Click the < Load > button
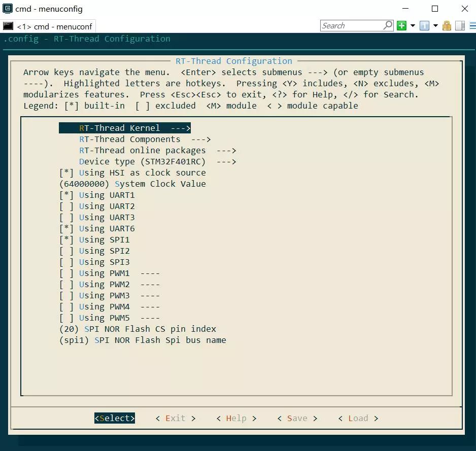The height and width of the screenshot is (451, 476). pos(358,418)
